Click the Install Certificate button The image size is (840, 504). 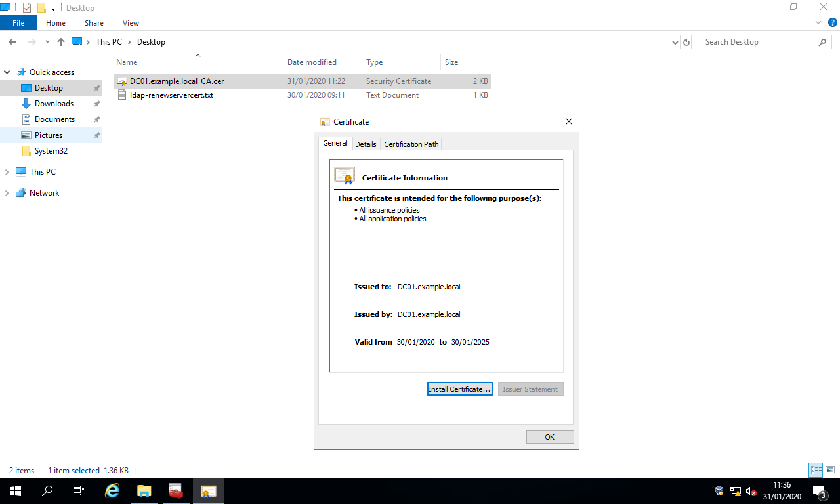459,388
